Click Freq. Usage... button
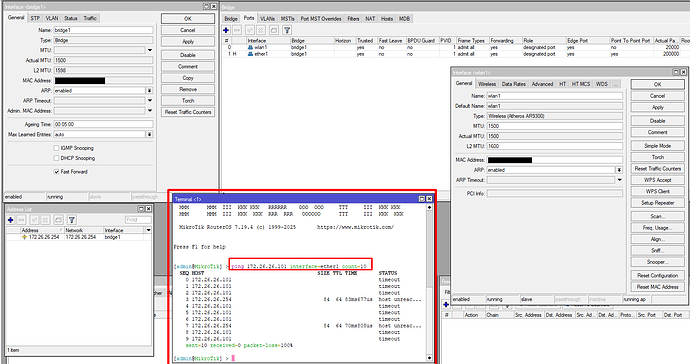This screenshot has width=690, height=364. coord(657,228)
